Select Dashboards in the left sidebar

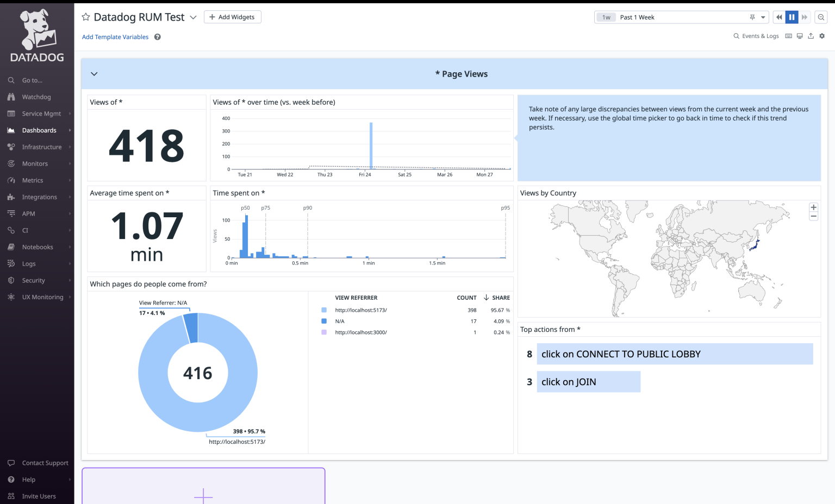[38, 130]
